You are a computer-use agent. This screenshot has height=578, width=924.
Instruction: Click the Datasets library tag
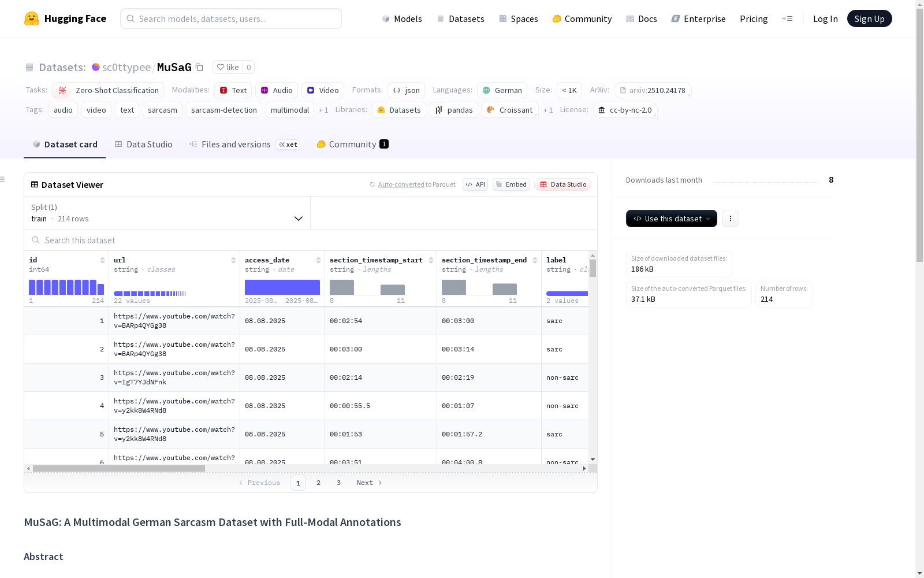399,110
